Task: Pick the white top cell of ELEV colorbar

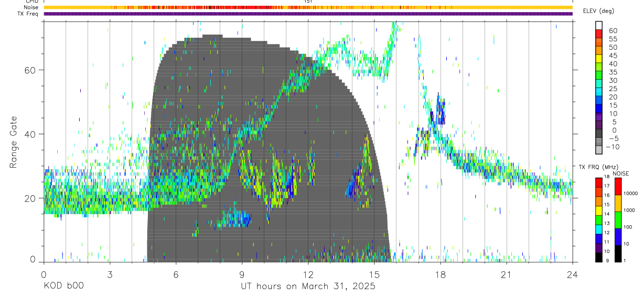Action: click(x=599, y=25)
